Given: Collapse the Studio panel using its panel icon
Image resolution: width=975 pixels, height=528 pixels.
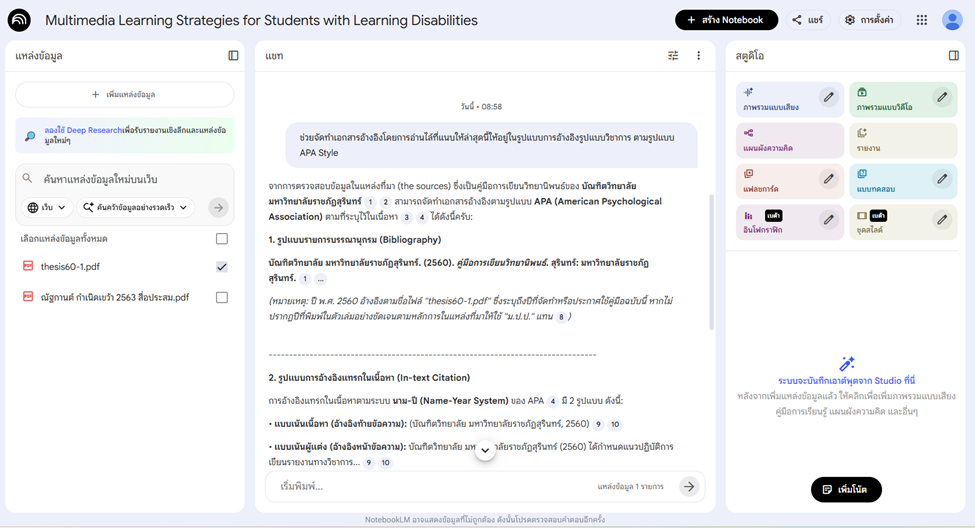Looking at the screenshot, I should [x=953, y=56].
